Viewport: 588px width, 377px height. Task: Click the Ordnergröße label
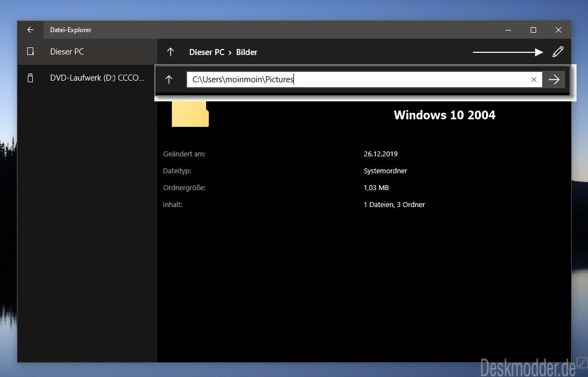click(x=184, y=187)
